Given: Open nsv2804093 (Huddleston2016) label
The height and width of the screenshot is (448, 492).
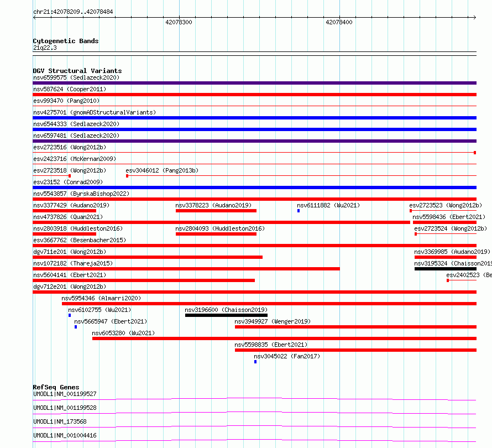Looking at the screenshot, I should tap(220, 228).
